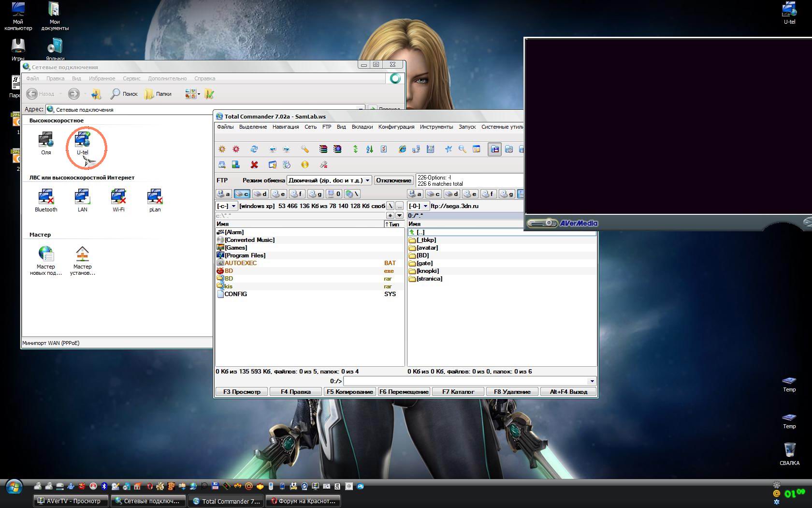Switch right panel to drive c button
The width and height of the screenshot is (812, 508).
click(x=433, y=194)
